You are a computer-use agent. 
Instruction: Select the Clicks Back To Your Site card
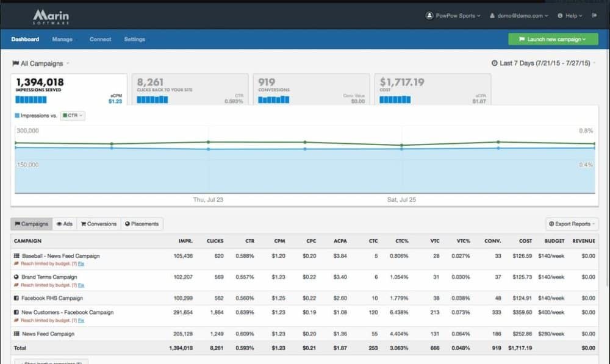190,90
